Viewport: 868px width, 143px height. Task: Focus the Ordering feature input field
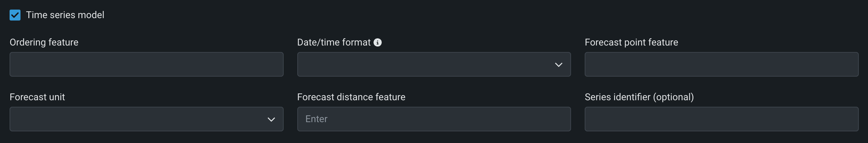146,64
